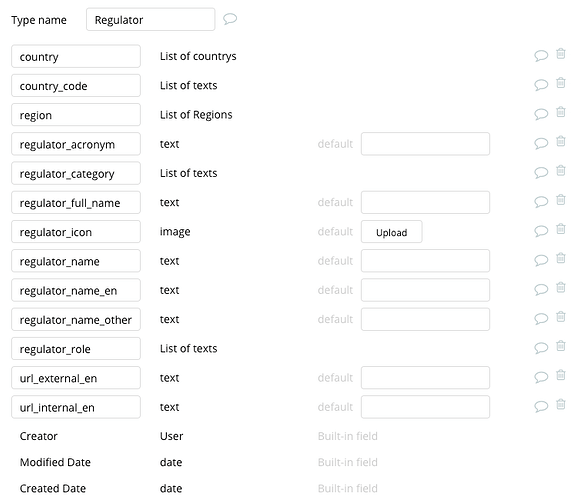Open comment for regulator_category field
Viewport: 571px width, 500px height.
tap(541, 172)
